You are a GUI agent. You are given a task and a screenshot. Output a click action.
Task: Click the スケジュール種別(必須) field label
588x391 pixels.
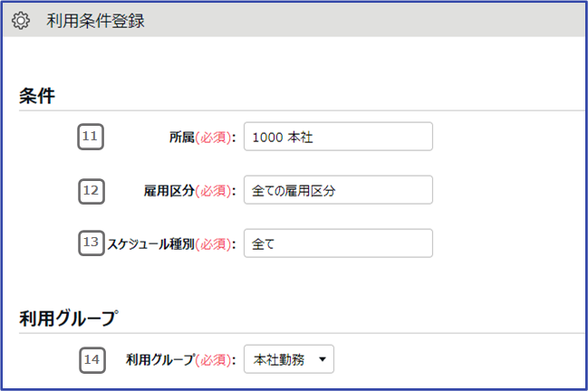tap(172, 244)
